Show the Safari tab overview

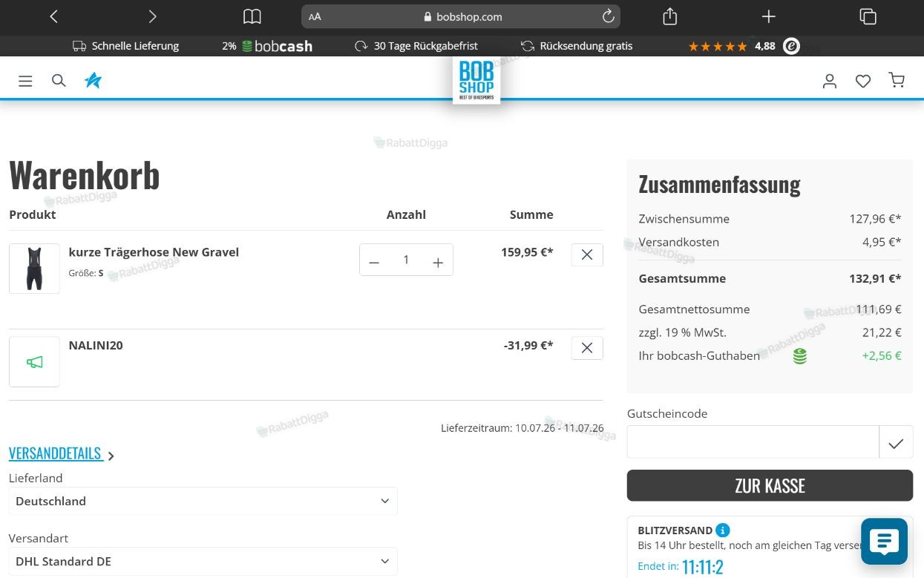click(x=868, y=16)
